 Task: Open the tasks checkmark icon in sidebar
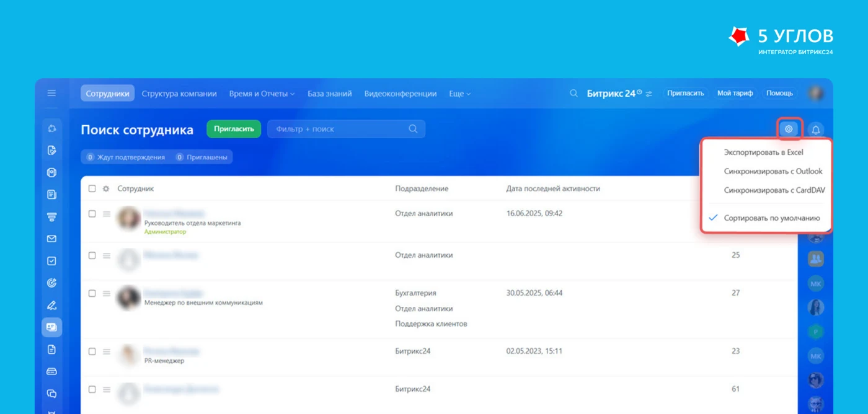coord(51,261)
